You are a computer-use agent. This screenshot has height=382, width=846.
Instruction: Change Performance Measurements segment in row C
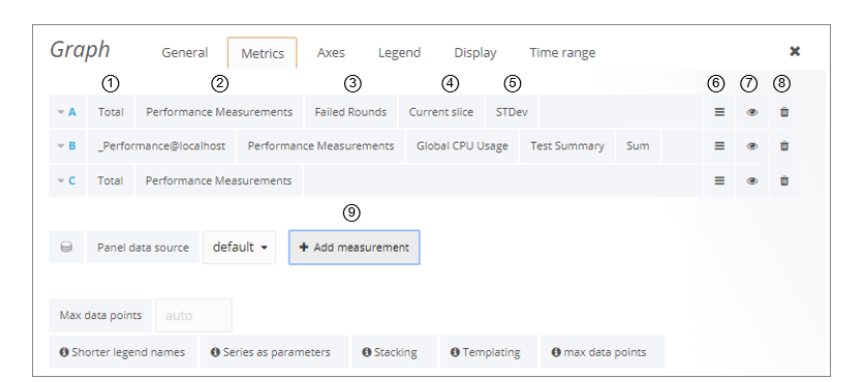click(219, 181)
